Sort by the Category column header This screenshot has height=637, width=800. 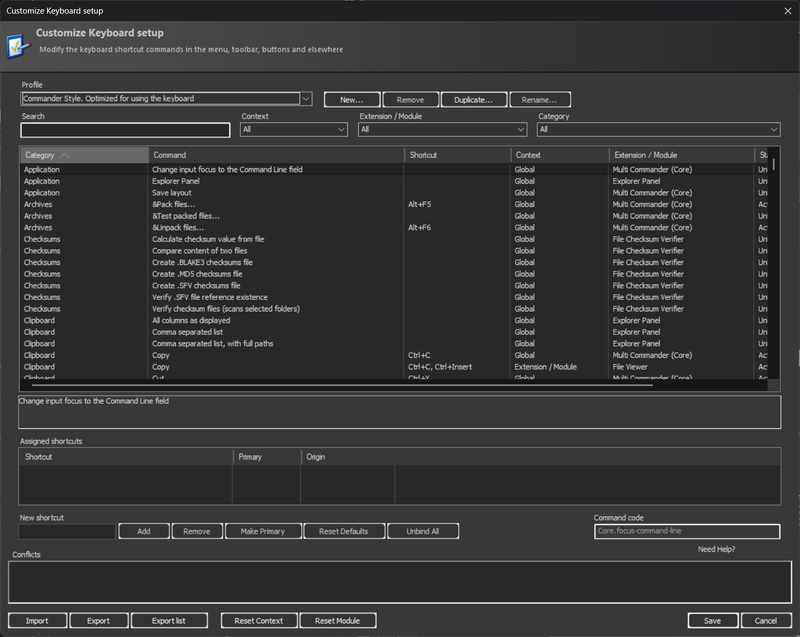[84, 155]
